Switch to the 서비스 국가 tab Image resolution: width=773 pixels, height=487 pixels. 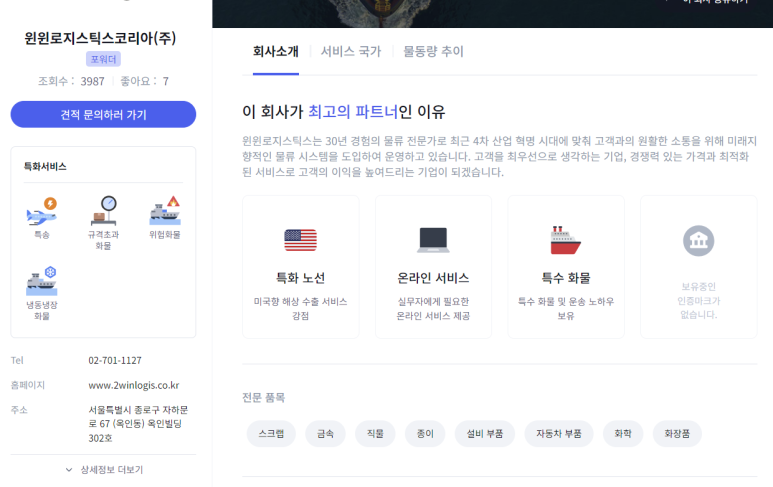coord(351,51)
